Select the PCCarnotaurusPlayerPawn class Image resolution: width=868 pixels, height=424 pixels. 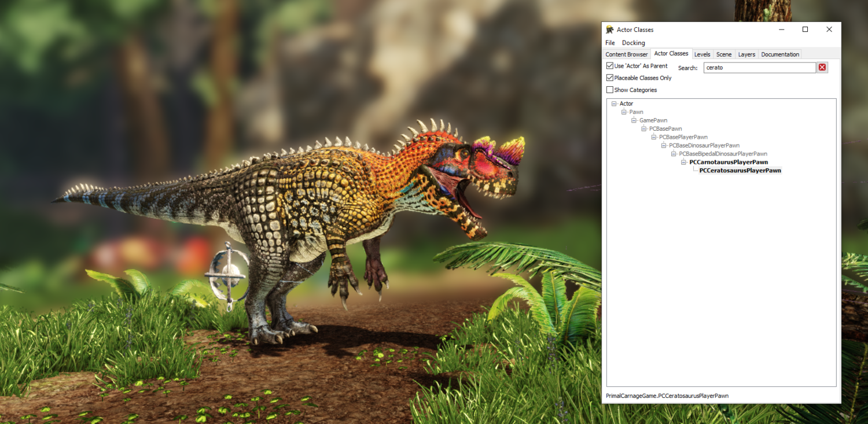tap(729, 163)
